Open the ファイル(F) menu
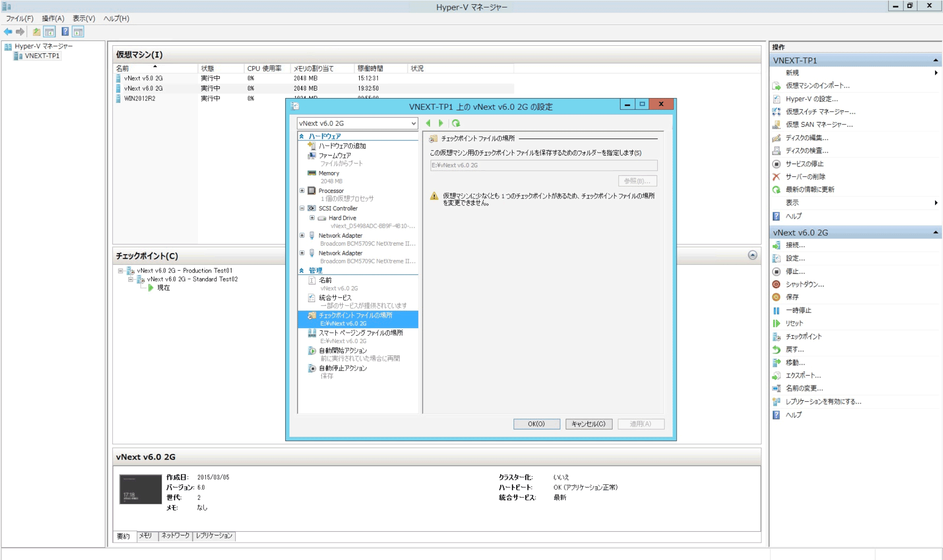943x560 pixels. click(x=20, y=18)
